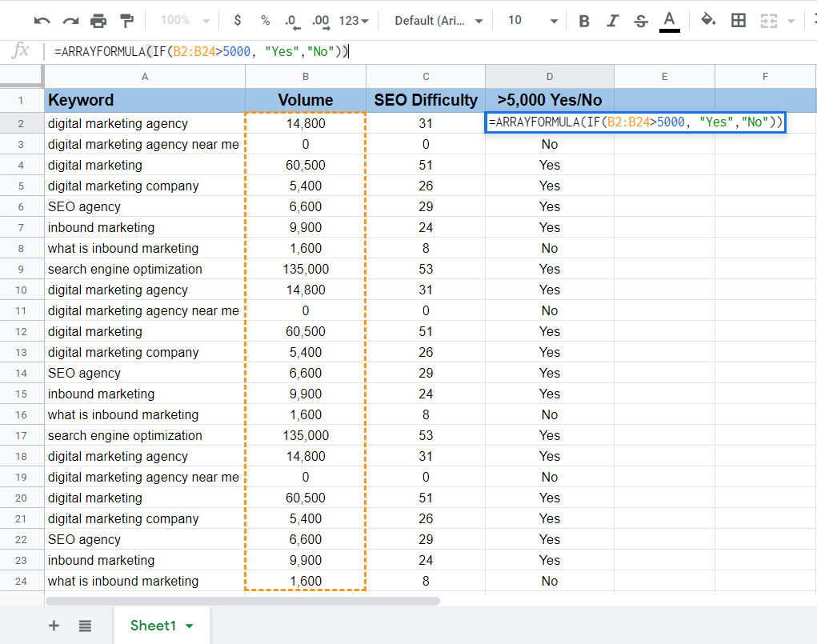
Task: Toggle italic text style
Action: [x=612, y=21]
